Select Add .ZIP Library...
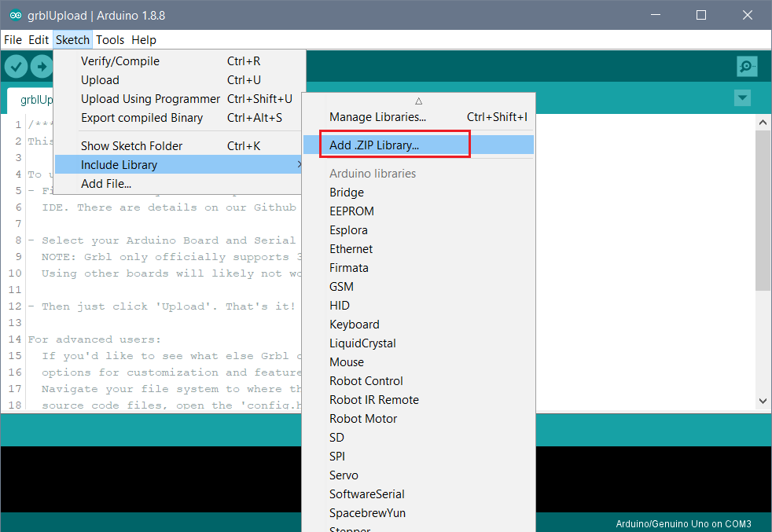772x532 pixels. coord(418,145)
